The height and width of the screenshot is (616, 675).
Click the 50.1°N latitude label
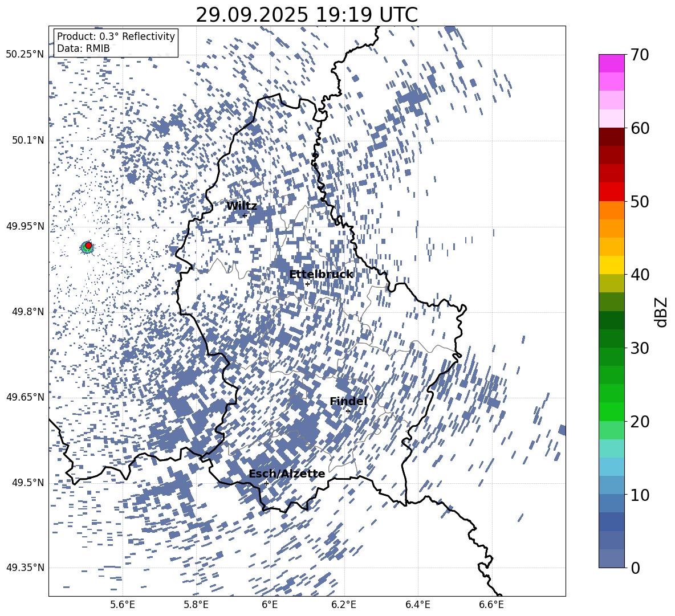click(29, 140)
